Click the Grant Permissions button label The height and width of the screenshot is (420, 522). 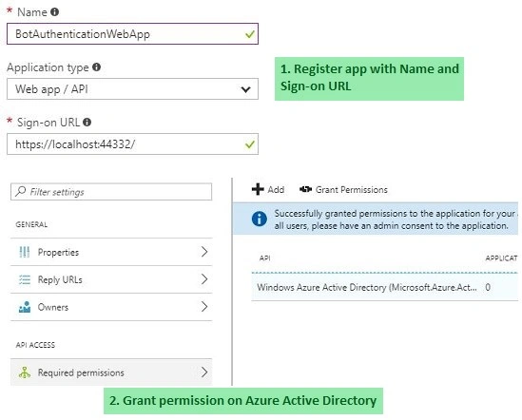(x=351, y=190)
